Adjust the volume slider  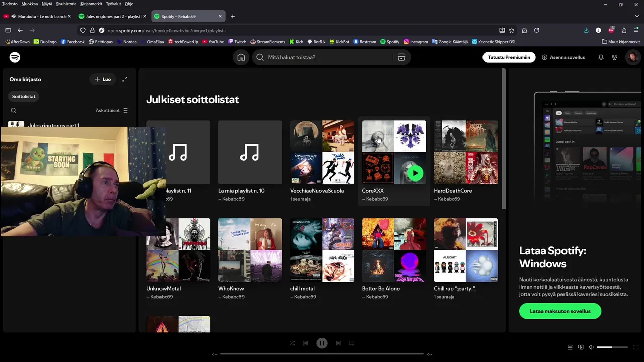(612, 347)
